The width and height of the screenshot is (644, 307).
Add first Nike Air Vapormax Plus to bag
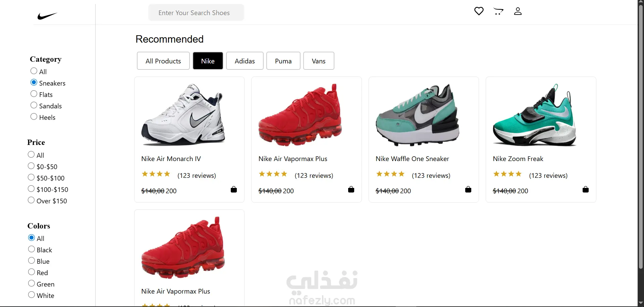[x=351, y=190]
